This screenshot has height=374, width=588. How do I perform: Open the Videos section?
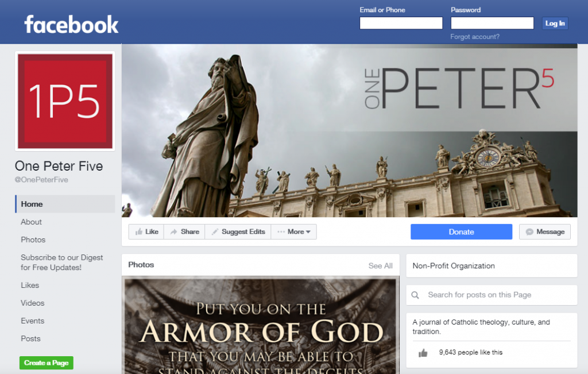coord(33,303)
